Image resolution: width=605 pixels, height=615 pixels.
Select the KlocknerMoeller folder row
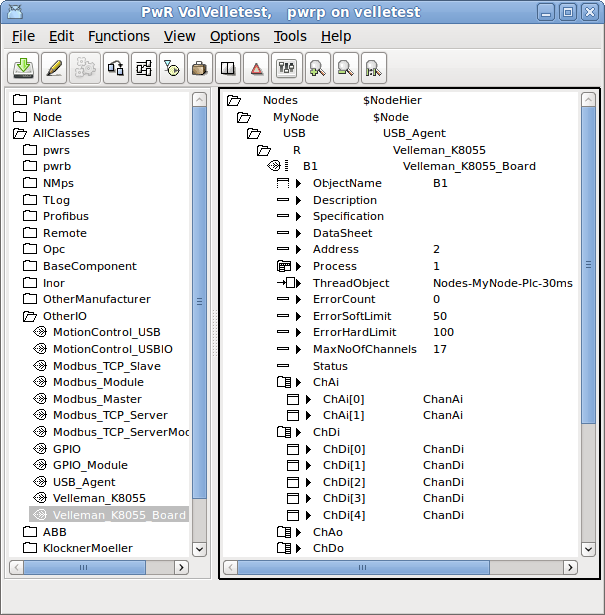pyautogui.click(x=87, y=548)
